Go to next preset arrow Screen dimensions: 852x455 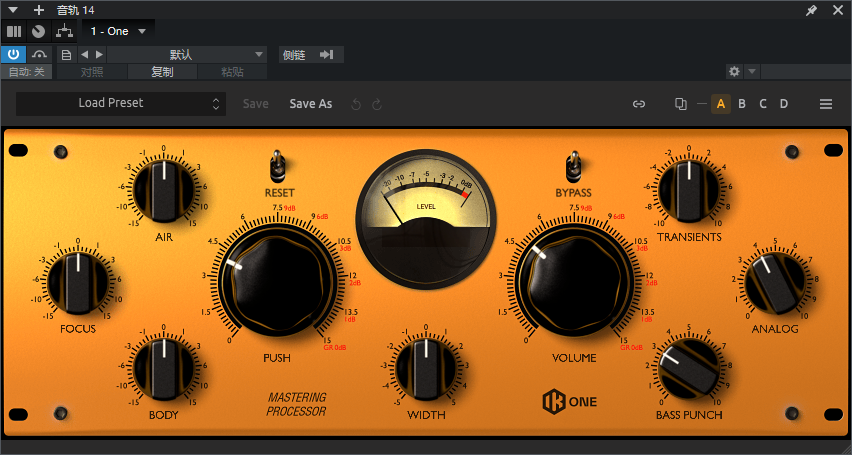(x=99, y=55)
